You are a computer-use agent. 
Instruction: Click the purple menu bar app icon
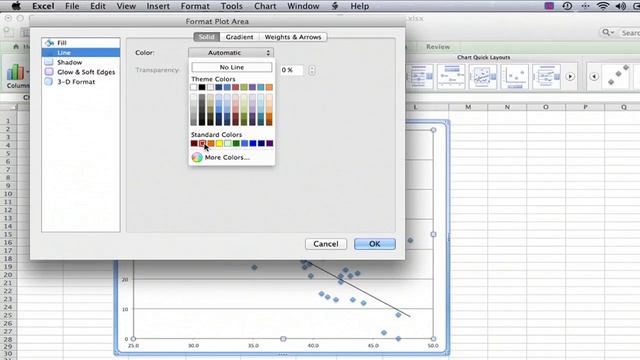549,6
